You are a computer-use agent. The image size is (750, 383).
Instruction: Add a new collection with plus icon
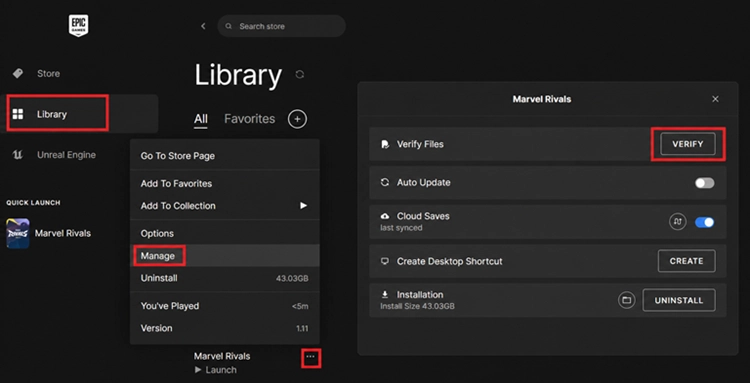pos(298,119)
